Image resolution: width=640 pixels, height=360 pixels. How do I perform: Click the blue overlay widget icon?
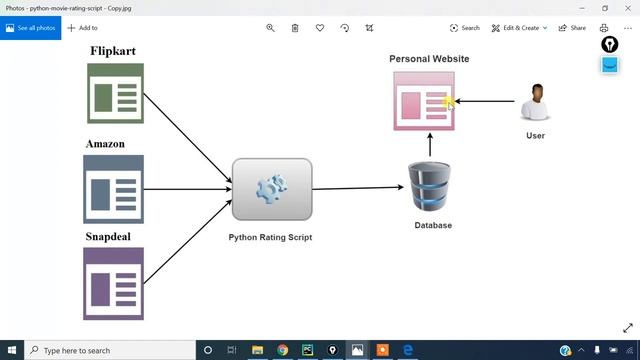[610, 65]
